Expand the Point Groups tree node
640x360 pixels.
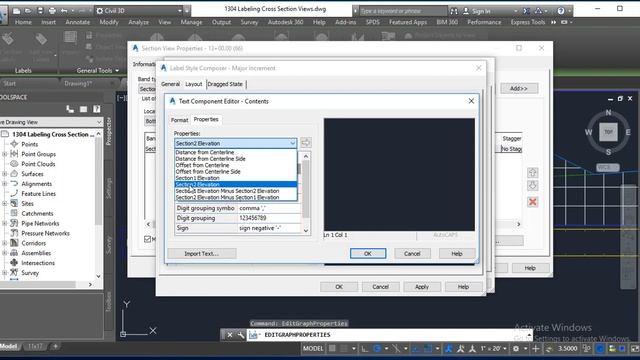[x=4, y=154]
